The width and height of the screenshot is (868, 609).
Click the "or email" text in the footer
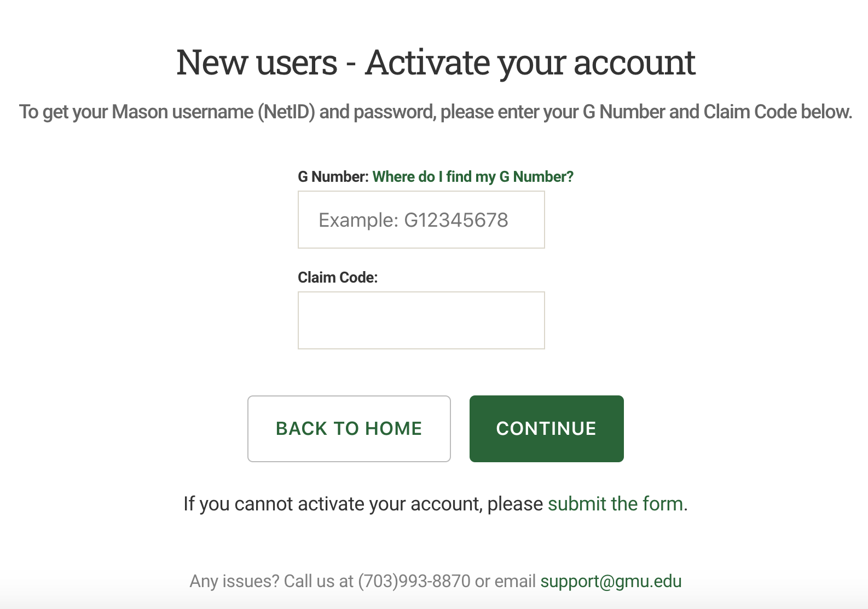pyautogui.click(x=505, y=581)
